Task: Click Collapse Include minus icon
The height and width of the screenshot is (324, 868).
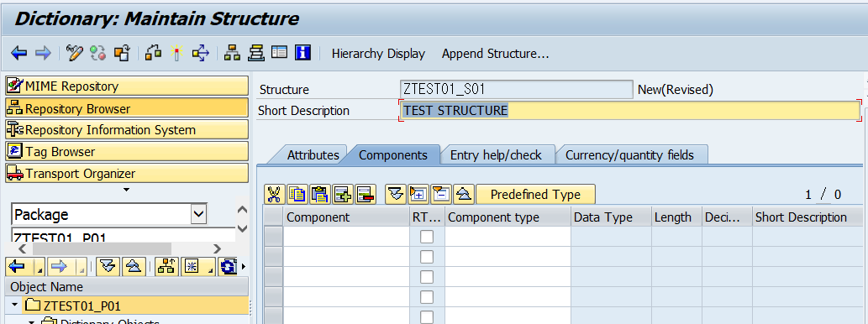Action: tap(440, 194)
